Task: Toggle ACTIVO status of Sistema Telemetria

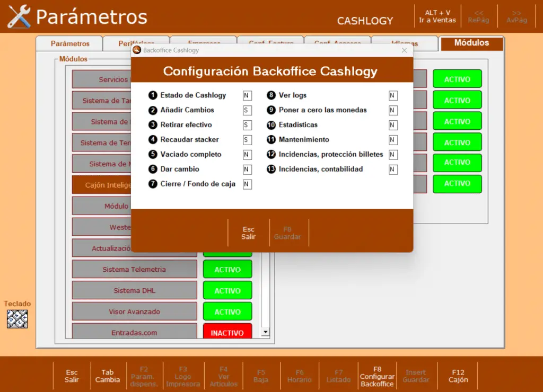Action: [227, 270]
